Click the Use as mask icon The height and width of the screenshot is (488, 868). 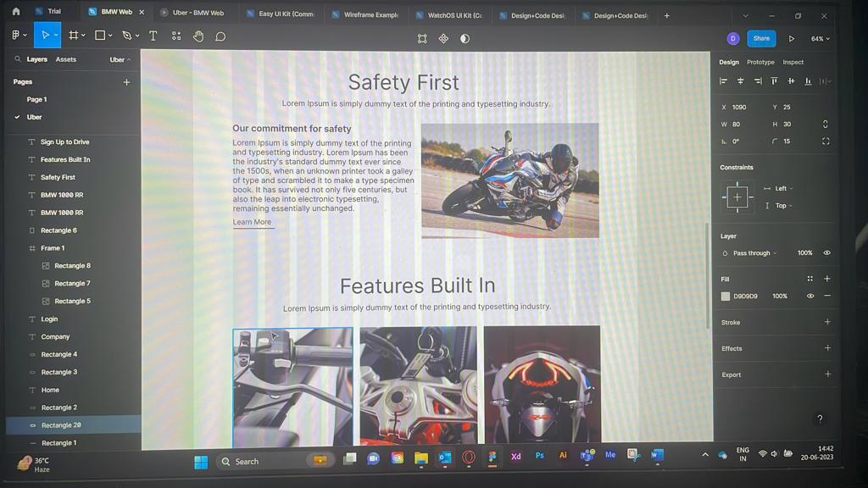point(465,39)
